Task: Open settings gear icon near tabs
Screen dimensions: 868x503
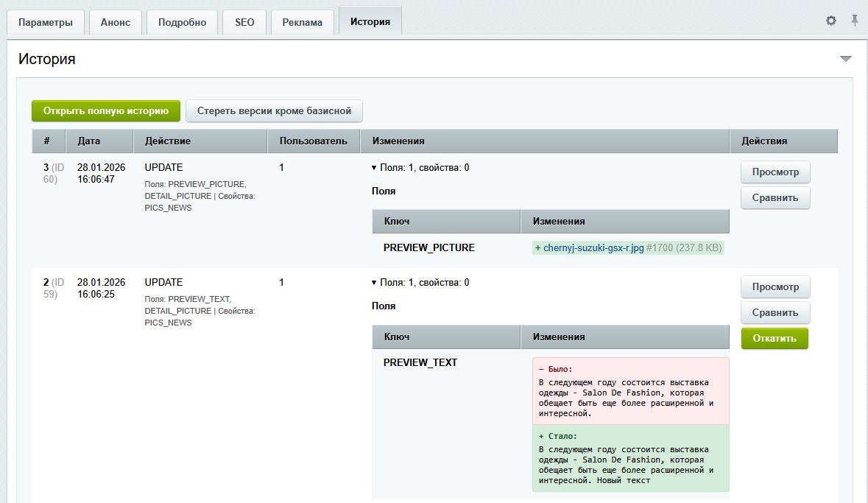Action: [831, 21]
